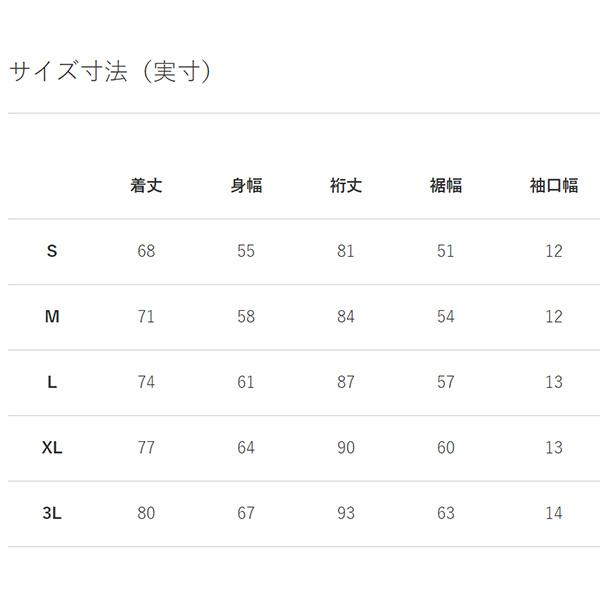Screen dimensions: 600x600
Task: Click the 裄丈 value 87 for size L
Action: 346,382
